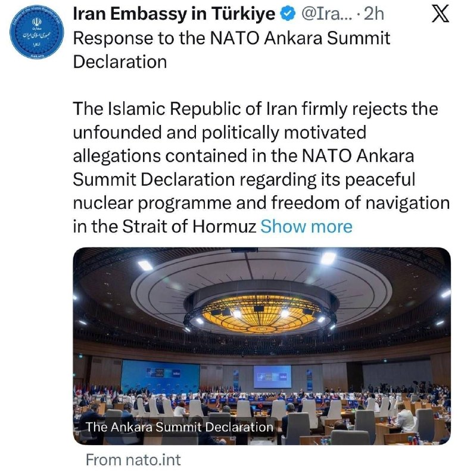
Task: Open the Iran Embassy in Türkiye account name
Action: 174,14
